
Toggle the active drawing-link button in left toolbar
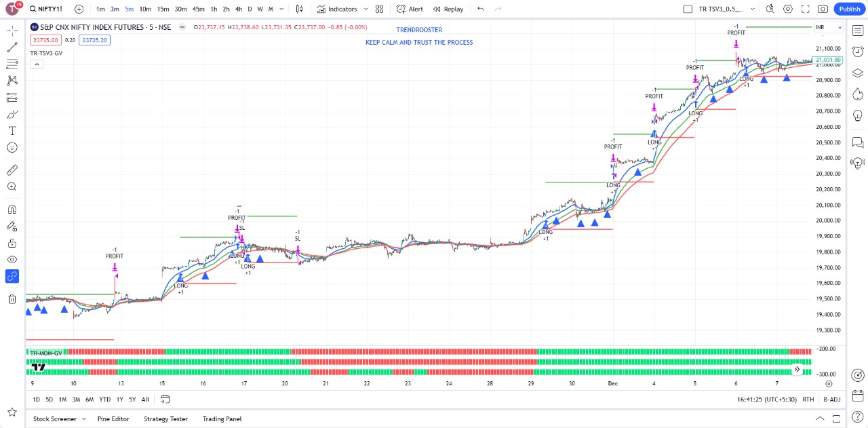(x=12, y=276)
